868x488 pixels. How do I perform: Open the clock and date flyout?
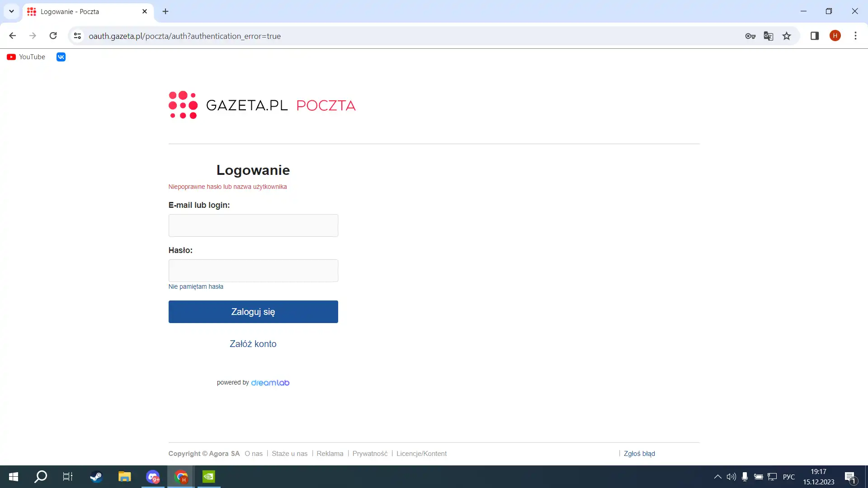point(819,477)
